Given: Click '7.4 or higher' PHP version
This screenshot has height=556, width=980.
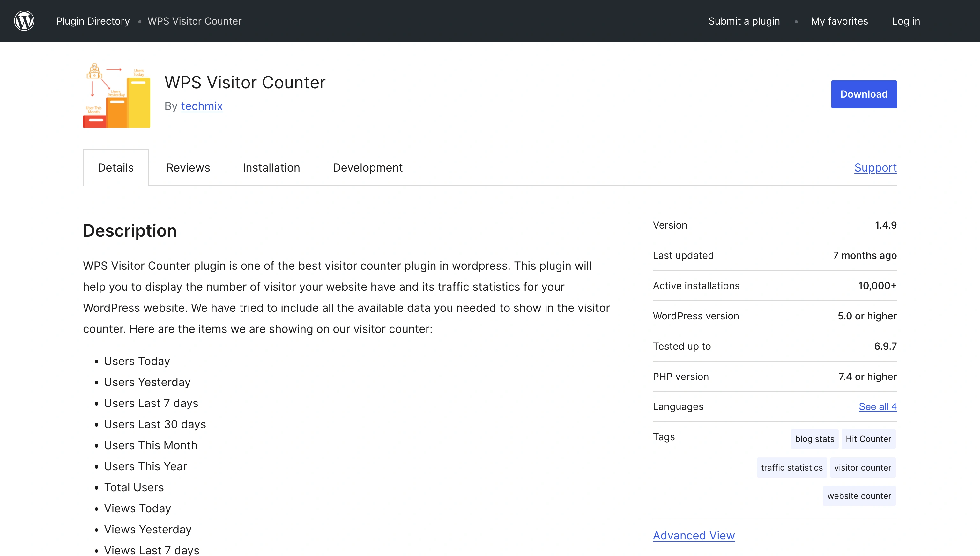Looking at the screenshot, I should coord(867,377).
